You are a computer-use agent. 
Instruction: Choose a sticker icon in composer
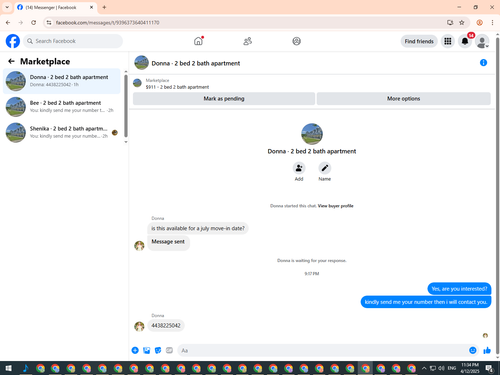[158, 350]
